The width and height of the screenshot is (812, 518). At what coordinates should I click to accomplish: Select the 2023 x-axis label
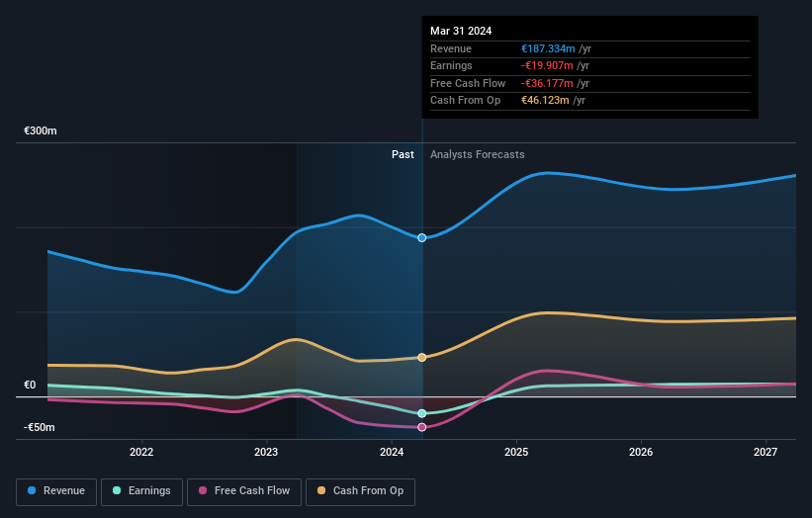266,453
